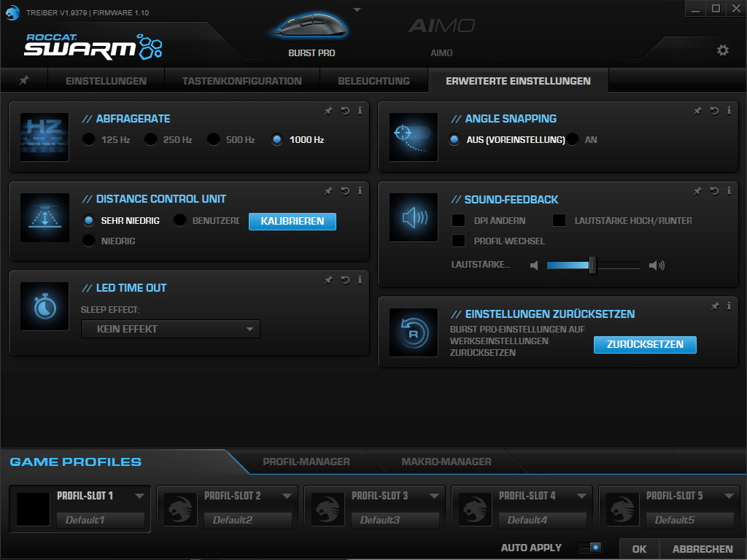Image resolution: width=747 pixels, height=560 pixels.
Task: Expand Profil-Slot 1 dropdown arrow
Action: tap(139, 496)
